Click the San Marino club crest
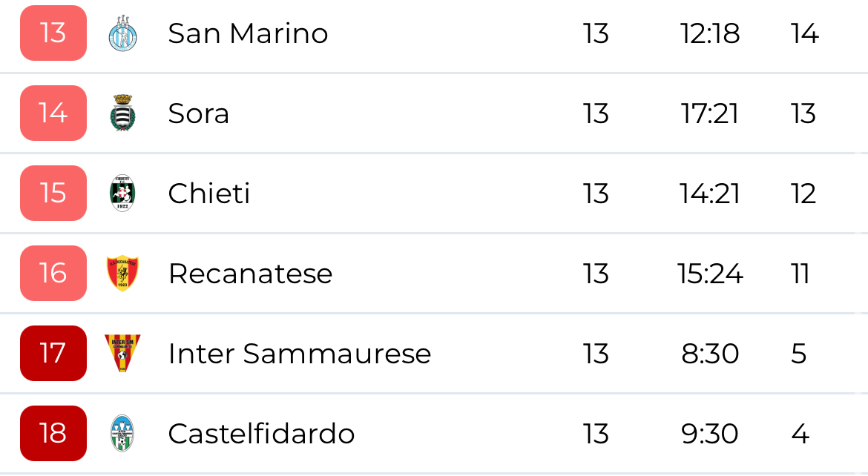This screenshot has width=868, height=476. pos(122,34)
